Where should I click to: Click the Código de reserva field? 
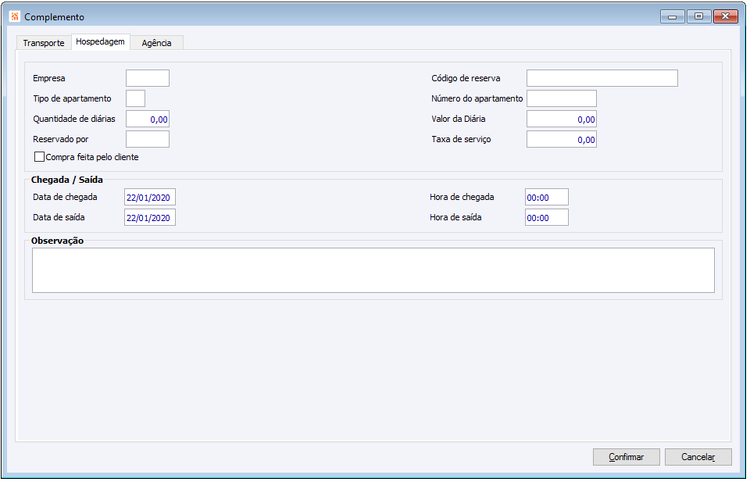[x=602, y=78]
